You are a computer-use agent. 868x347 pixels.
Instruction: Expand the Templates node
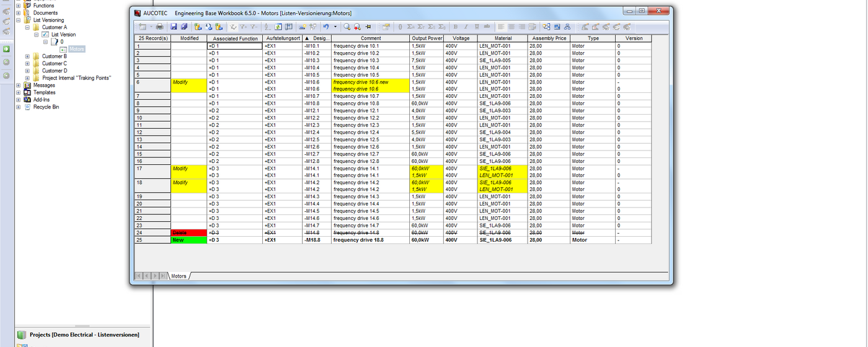tap(18, 92)
